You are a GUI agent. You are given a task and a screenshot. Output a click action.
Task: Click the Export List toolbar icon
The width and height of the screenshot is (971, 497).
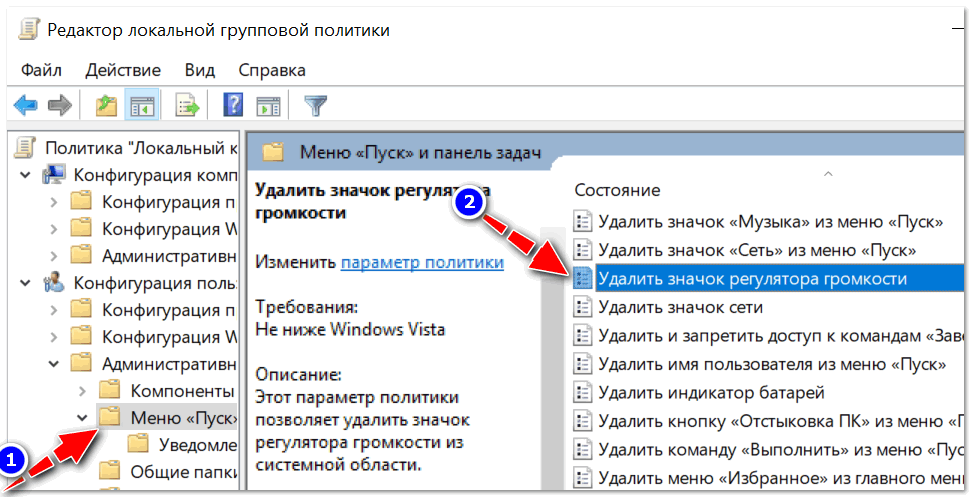pyautogui.click(x=186, y=104)
